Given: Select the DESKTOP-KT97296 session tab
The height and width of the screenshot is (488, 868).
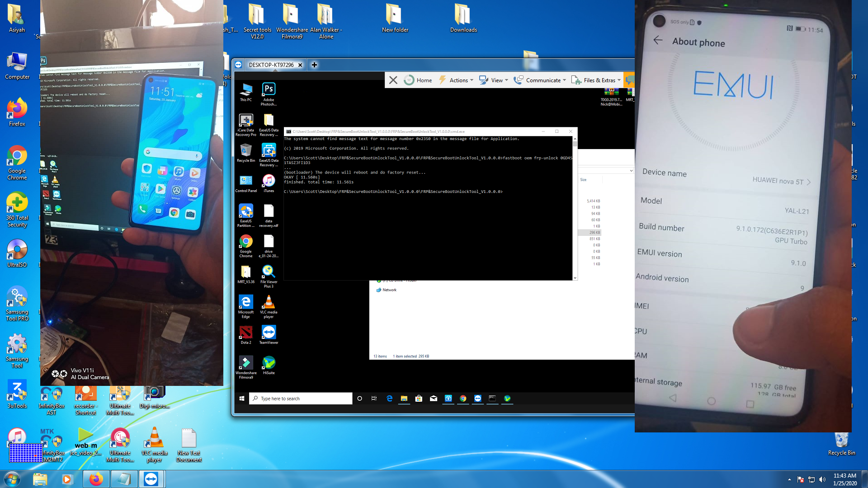Looking at the screenshot, I should pos(271,65).
